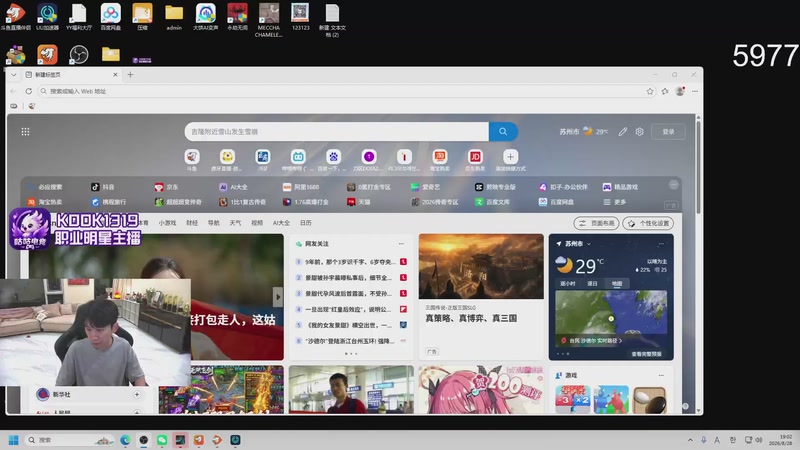Open 游戏 card more options menu

tap(661, 375)
